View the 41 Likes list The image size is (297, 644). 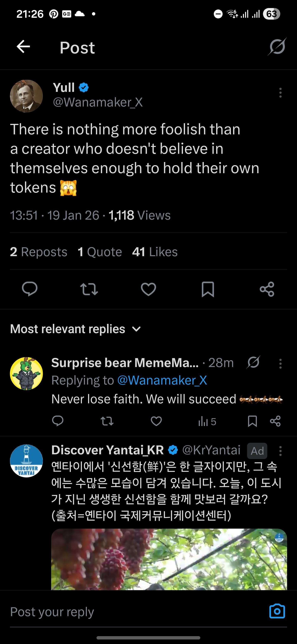pos(155,252)
